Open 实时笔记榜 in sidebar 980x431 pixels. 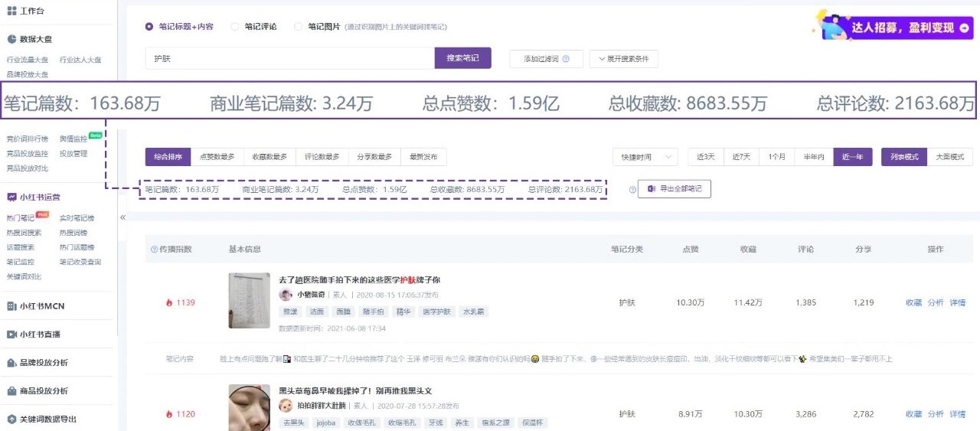tap(77, 218)
